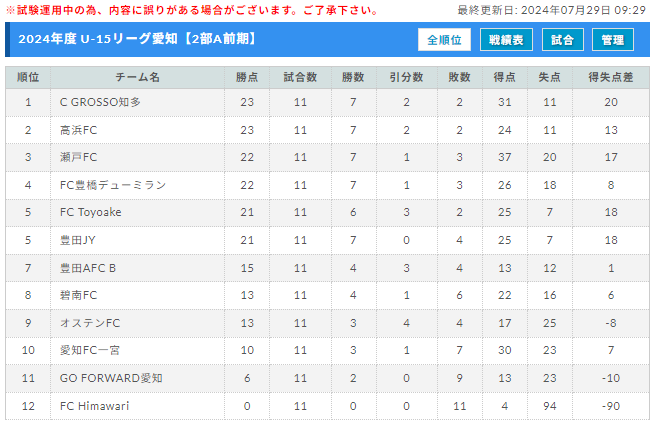Image resolution: width=656 pixels, height=425 pixels.
Task: Select the 得失点差 column header
Action: (x=611, y=77)
